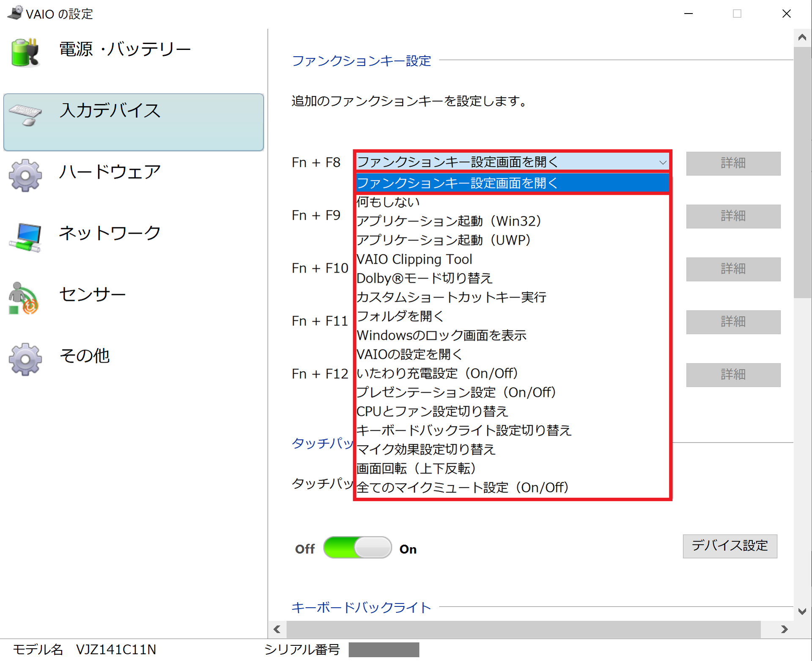Click the hardware gear icon

pos(25,175)
